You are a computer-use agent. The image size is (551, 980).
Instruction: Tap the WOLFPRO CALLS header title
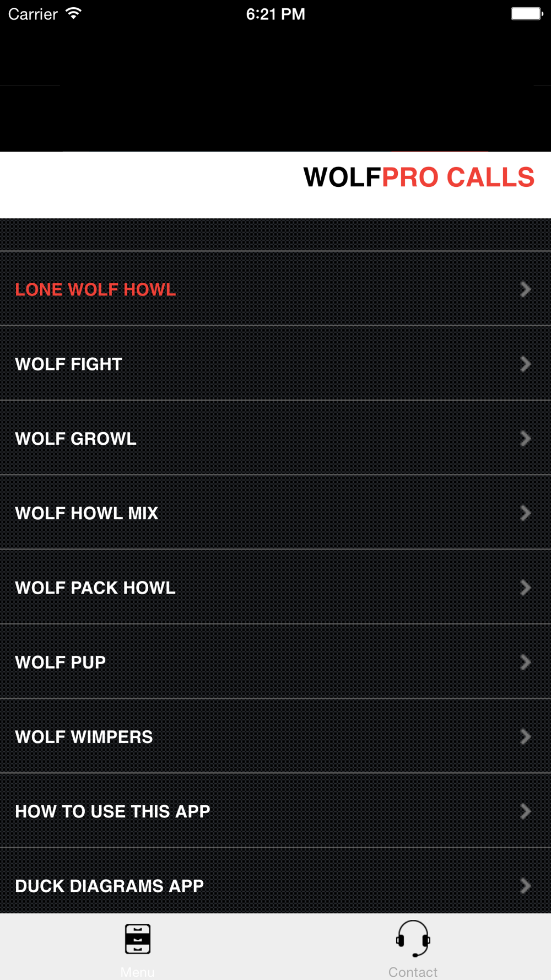[x=419, y=177]
